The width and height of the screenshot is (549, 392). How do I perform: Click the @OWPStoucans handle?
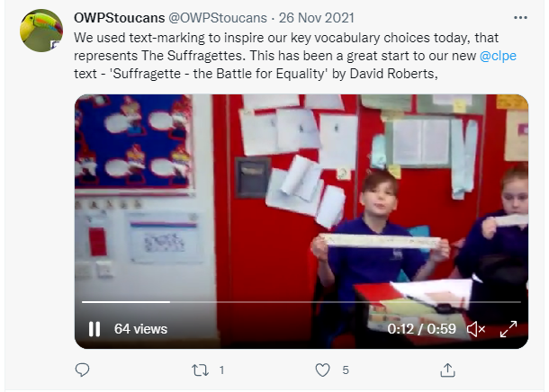pyautogui.click(x=218, y=17)
